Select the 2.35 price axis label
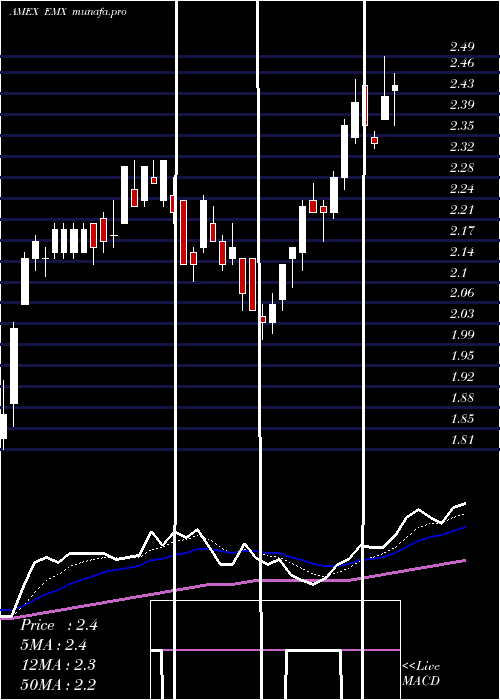Viewport: 500px width, 700px height. 462,126
